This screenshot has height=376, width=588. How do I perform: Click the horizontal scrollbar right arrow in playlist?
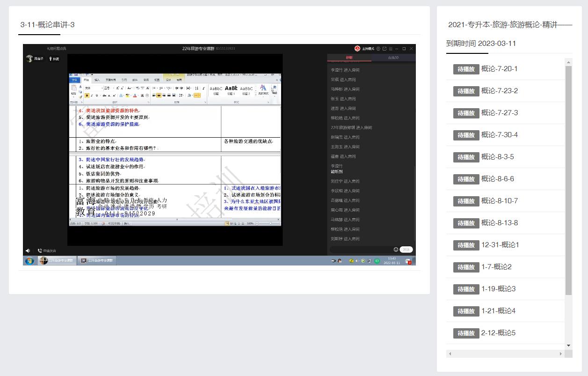tap(560, 354)
